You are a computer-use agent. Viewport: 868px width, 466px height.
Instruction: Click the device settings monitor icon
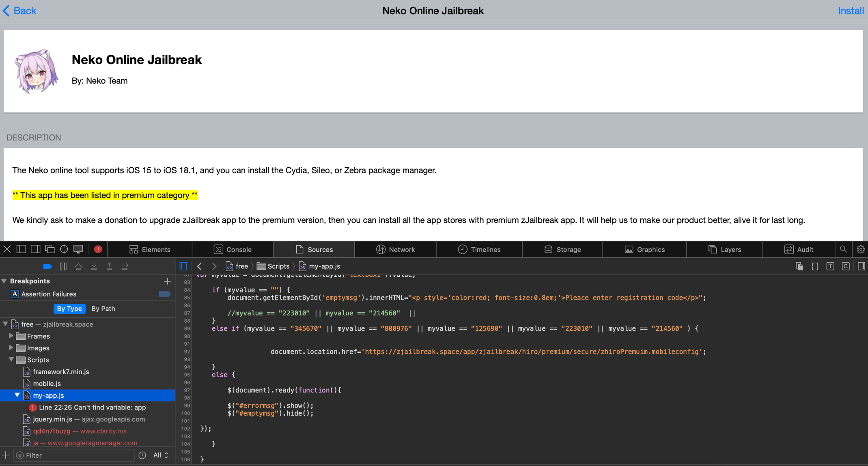pos(78,249)
